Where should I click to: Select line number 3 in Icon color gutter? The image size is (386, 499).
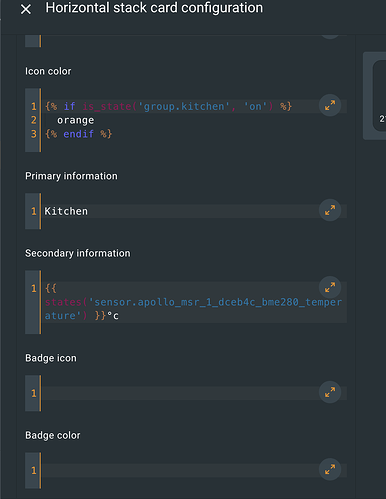(x=34, y=134)
